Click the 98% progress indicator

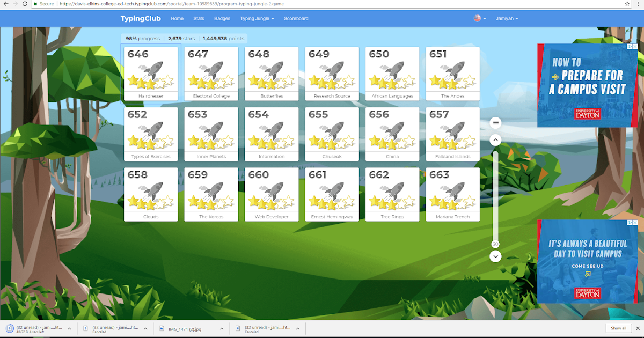[x=142, y=39]
